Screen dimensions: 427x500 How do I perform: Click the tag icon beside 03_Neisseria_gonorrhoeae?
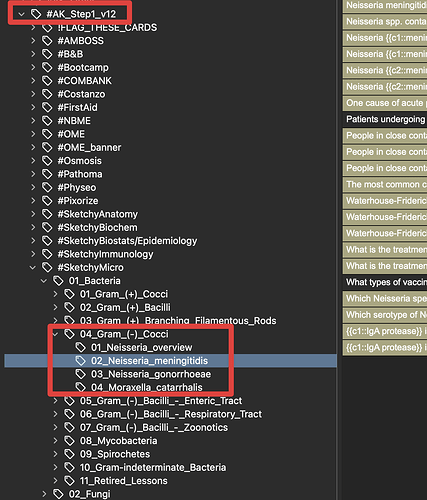80,374
